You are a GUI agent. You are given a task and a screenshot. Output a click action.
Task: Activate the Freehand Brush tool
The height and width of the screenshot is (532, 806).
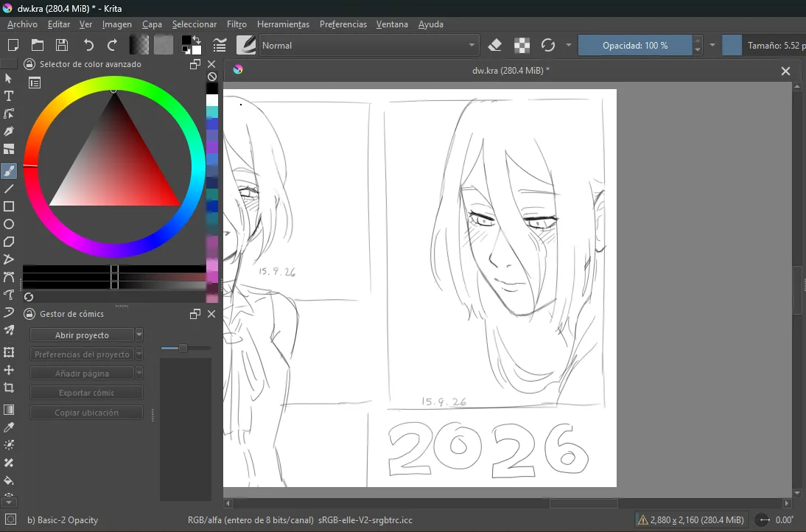(9, 171)
